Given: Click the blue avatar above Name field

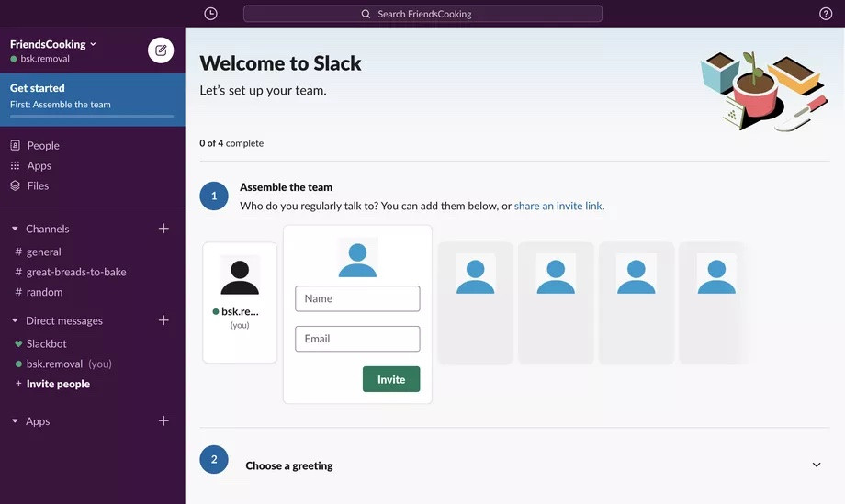Looking at the screenshot, I should click(357, 258).
